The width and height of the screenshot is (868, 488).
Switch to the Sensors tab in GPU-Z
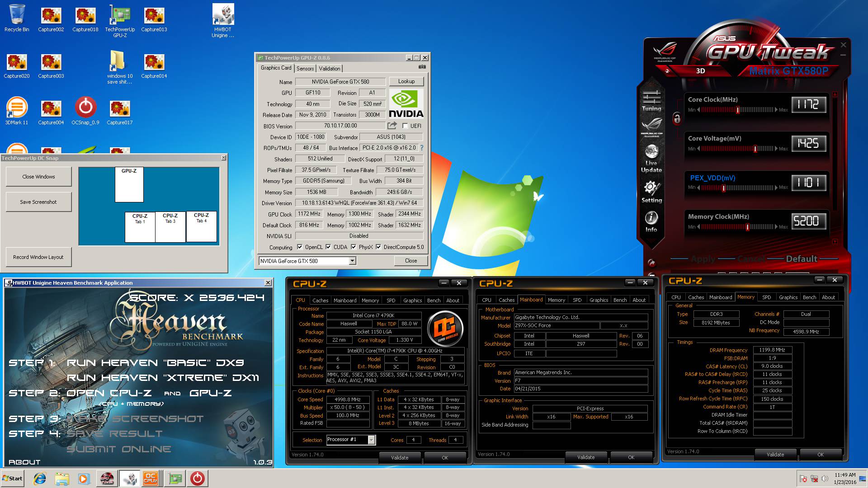(305, 69)
